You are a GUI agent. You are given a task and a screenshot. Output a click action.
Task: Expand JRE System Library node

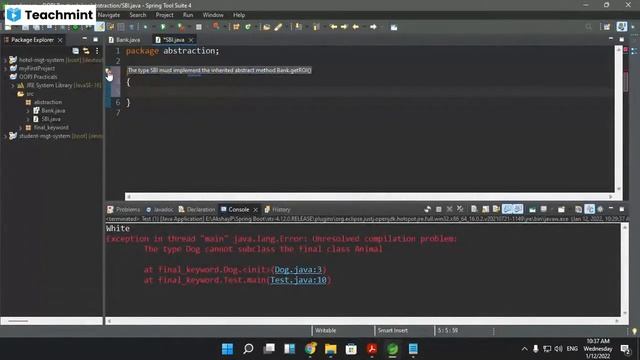[13, 85]
